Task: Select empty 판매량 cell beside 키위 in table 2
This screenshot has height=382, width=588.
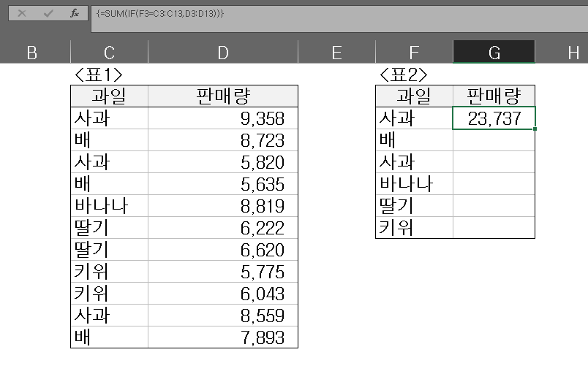Action: [494, 228]
